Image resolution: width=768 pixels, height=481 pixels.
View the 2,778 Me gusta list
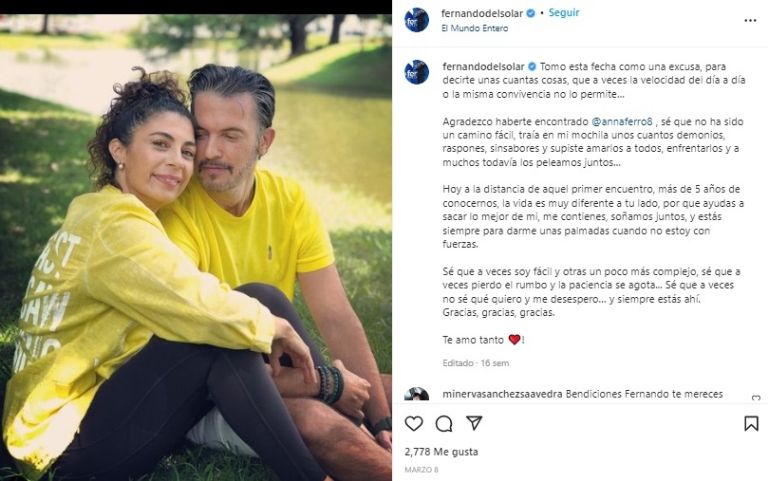click(441, 452)
